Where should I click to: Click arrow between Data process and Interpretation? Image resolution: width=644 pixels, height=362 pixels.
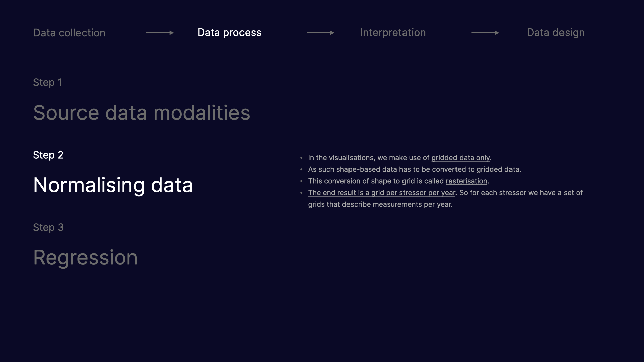click(x=320, y=33)
